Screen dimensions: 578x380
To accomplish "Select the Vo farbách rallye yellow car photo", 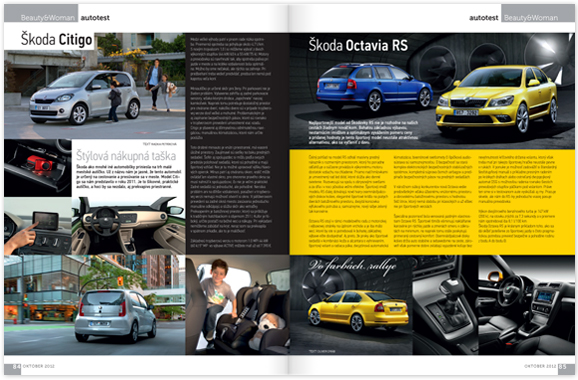I will pyautogui.click(x=351, y=305).
